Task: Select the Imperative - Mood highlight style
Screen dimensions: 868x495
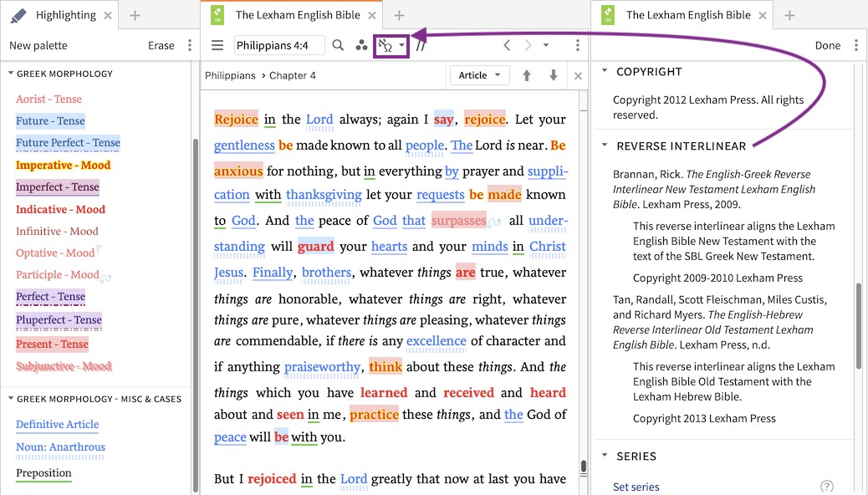Action: tap(63, 165)
